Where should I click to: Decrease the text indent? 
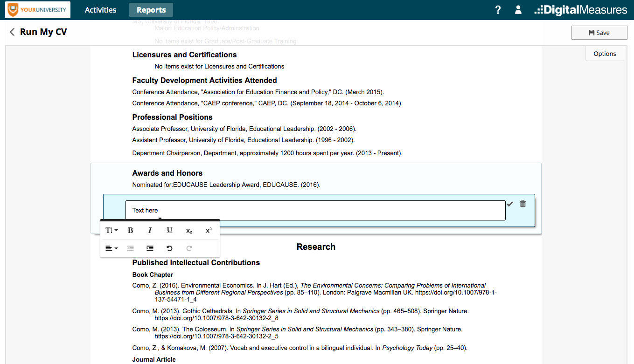pyautogui.click(x=130, y=248)
